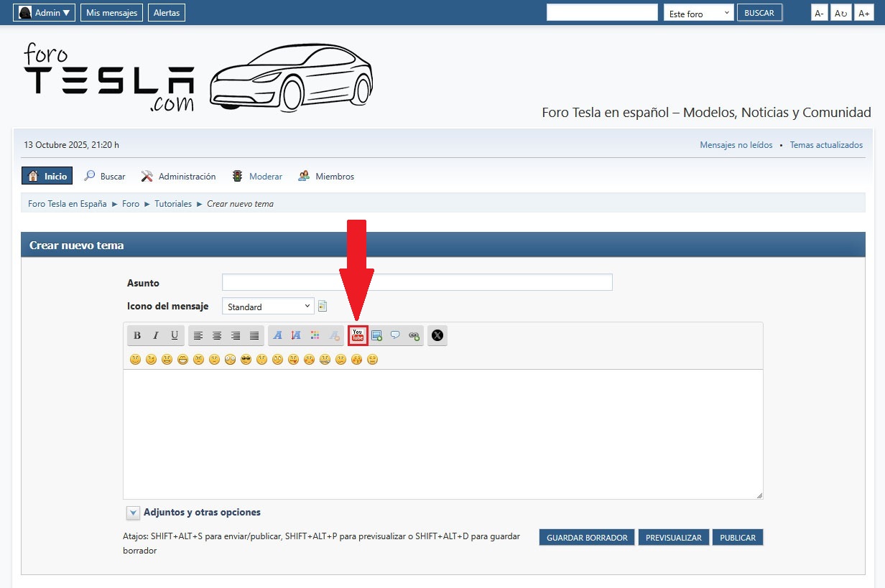Insert a hyperlink with the link icon

(414, 335)
